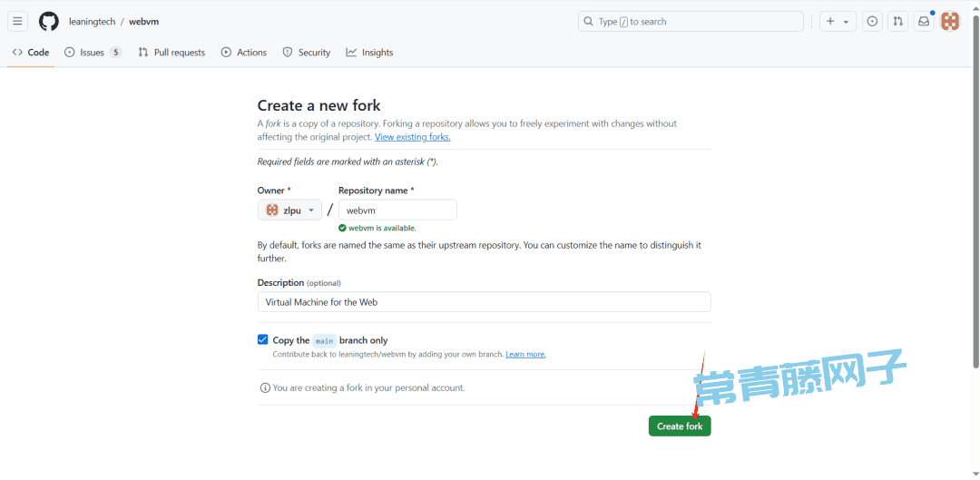Click the main branch label tag
The width and height of the screenshot is (980, 480).
click(324, 340)
